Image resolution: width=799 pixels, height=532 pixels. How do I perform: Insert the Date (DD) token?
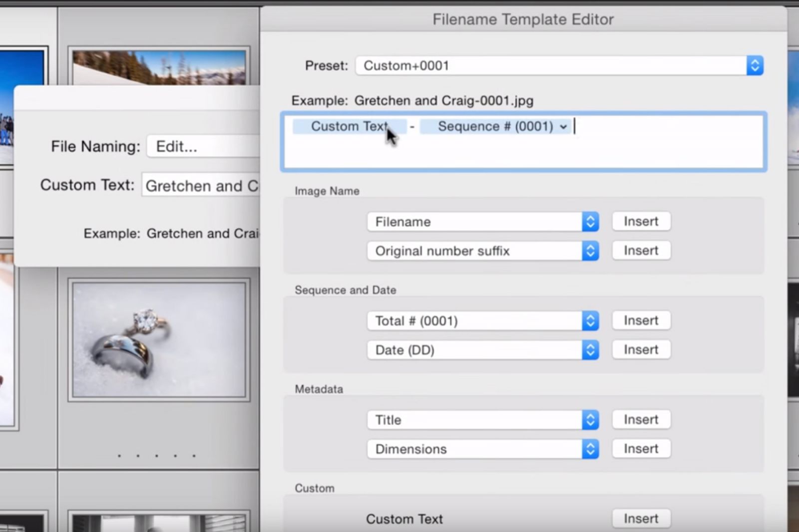[x=641, y=349]
